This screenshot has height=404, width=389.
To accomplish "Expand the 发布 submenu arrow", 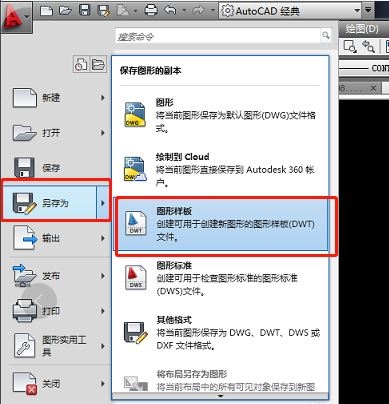I will pos(103,276).
